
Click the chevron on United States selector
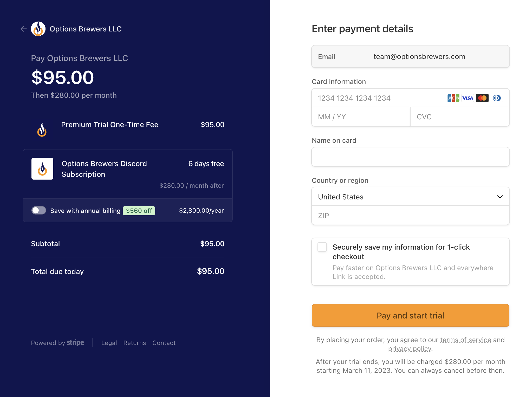coord(500,197)
